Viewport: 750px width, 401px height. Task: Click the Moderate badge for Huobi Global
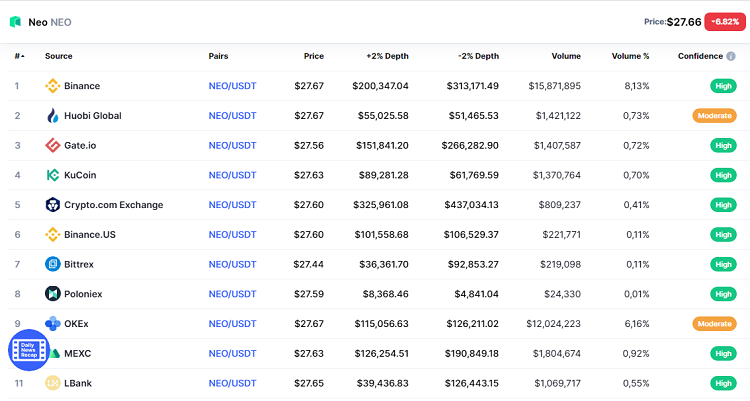(714, 116)
